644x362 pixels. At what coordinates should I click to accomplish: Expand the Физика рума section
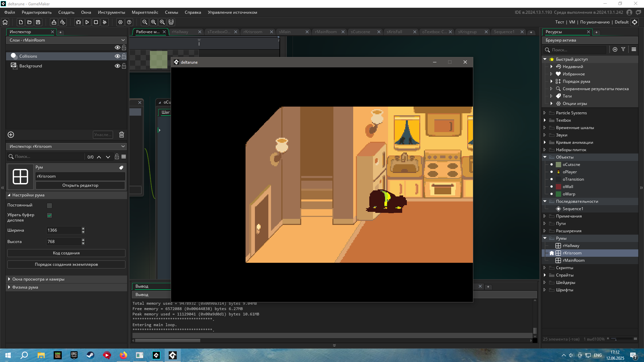[x=9, y=287]
